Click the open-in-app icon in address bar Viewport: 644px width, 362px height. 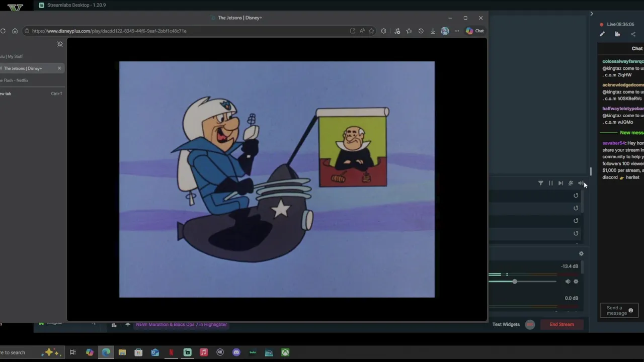pyautogui.click(x=353, y=31)
